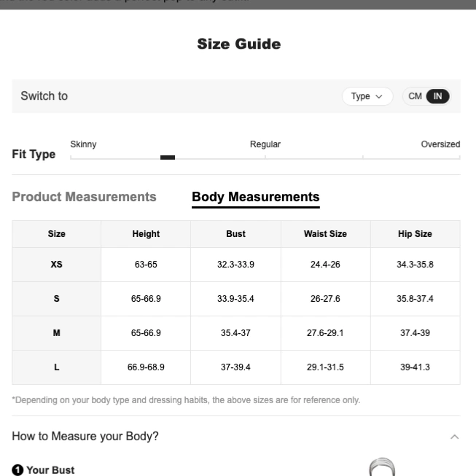The image size is (476, 476).
Task: Click the Fit Type slider marker
Action: tap(168, 157)
